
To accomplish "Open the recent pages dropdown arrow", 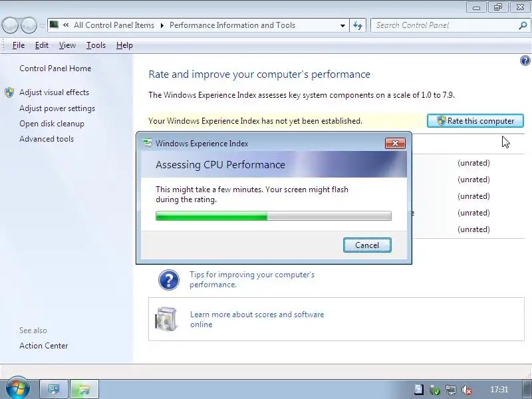I will 42,25.
